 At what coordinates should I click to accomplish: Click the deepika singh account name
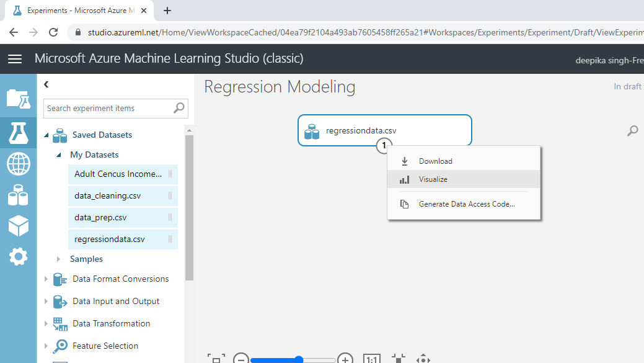(x=609, y=60)
